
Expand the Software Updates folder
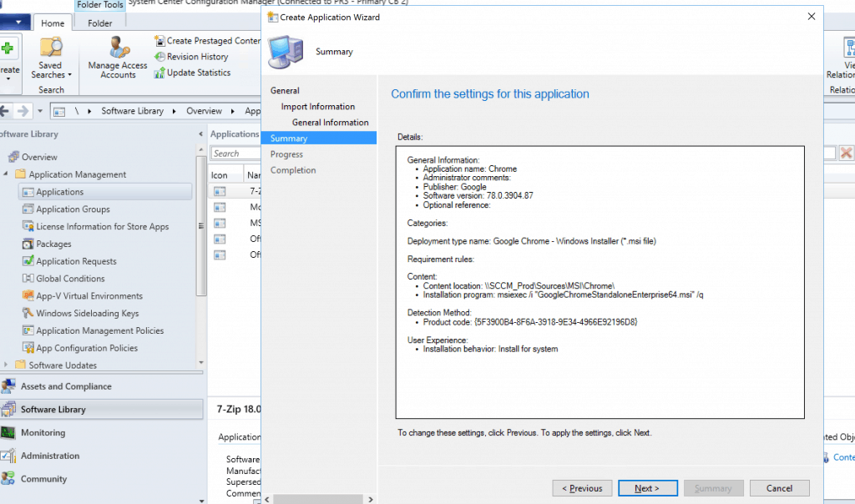[x=6, y=365]
